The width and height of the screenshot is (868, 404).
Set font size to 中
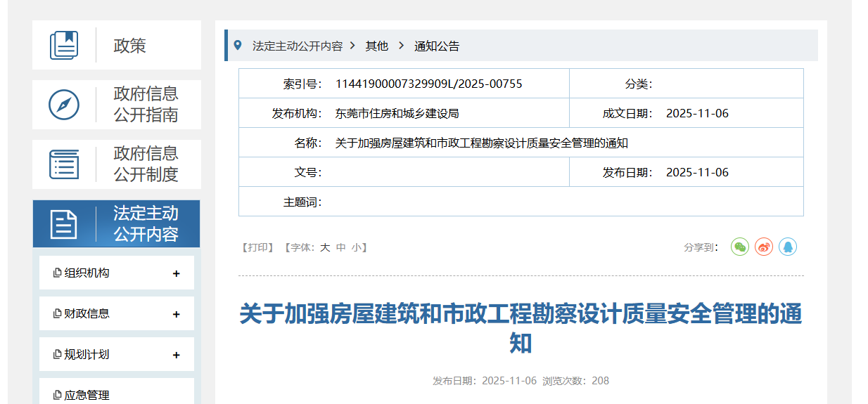point(341,247)
